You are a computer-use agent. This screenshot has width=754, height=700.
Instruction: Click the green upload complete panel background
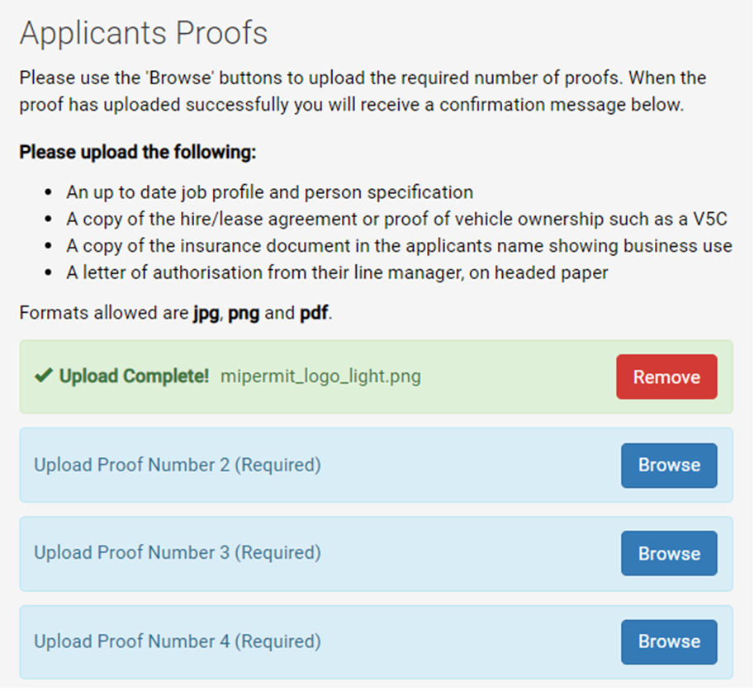[x=376, y=377]
